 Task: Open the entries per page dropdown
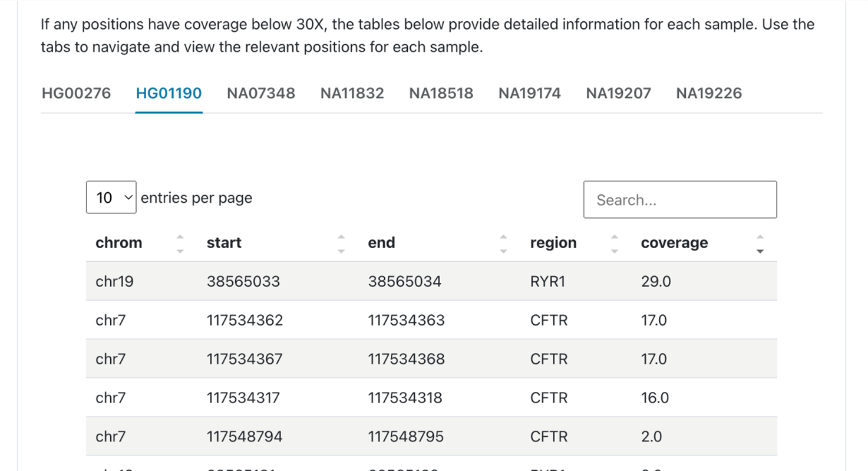point(111,197)
